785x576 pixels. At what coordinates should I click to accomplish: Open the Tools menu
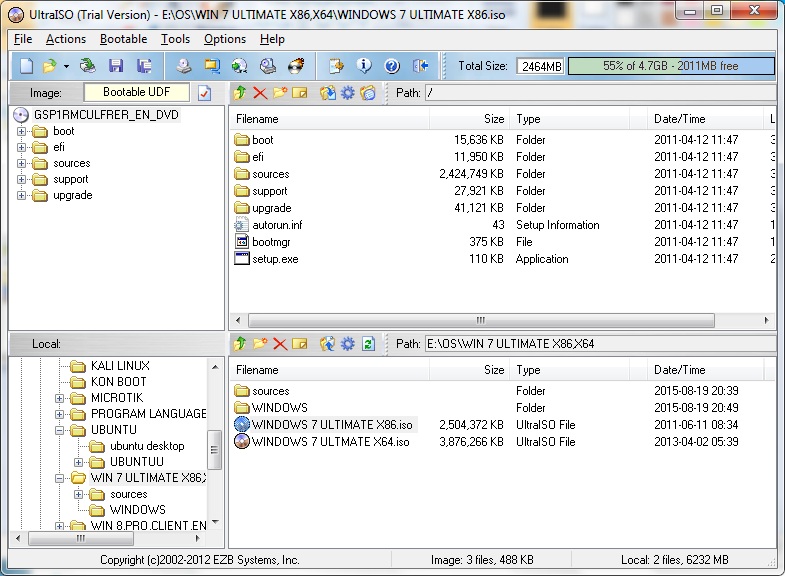click(175, 39)
